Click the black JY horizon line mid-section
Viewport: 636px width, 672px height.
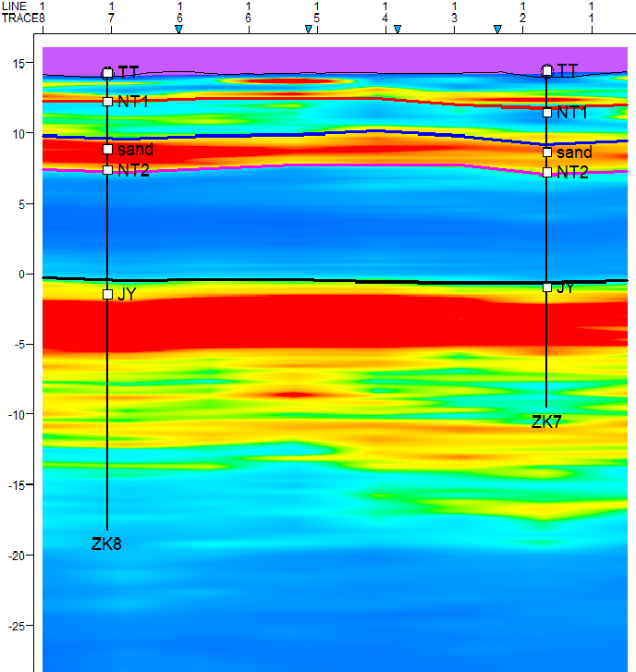pyautogui.click(x=324, y=279)
